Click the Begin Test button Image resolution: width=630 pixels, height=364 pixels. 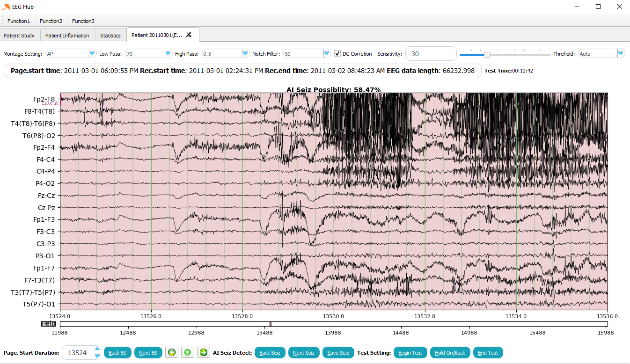410,353
